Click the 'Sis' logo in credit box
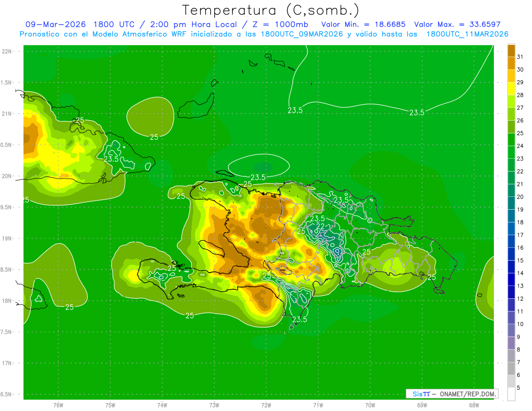This screenshot has height=411, width=532. 418,394
